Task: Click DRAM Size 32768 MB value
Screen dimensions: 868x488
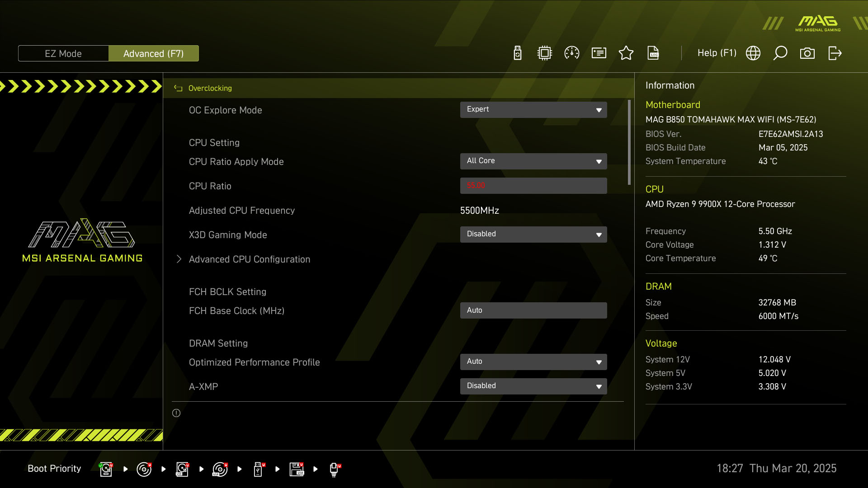Action: click(777, 303)
